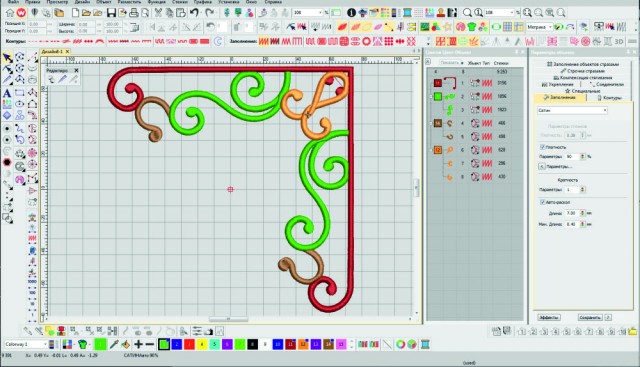This screenshot has width=640, height=367.
Task: Choose the solid red satin outline style
Action: click(204, 41)
